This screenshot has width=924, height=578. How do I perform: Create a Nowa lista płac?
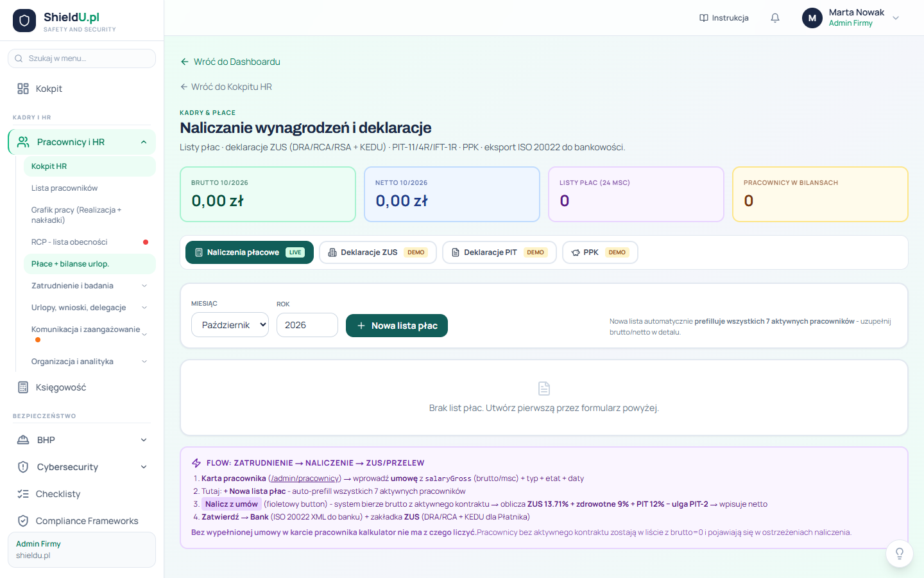coord(397,326)
